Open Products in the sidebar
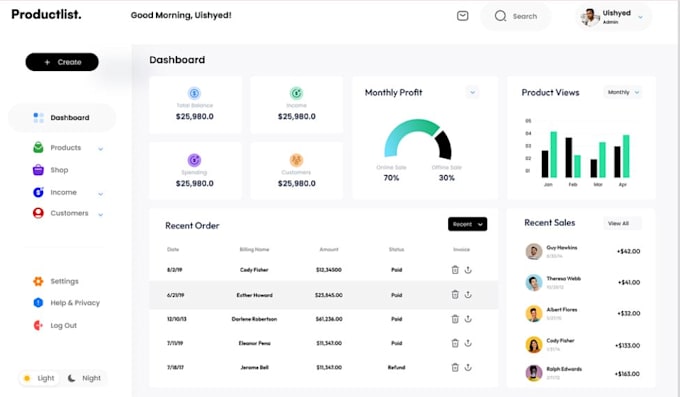This screenshot has height=397, width=680. click(65, 148)
